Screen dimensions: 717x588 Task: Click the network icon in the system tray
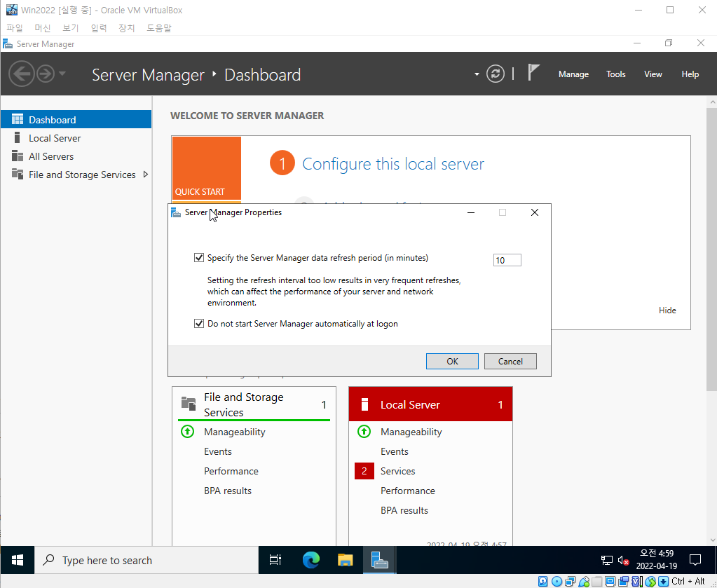[606, 560]
